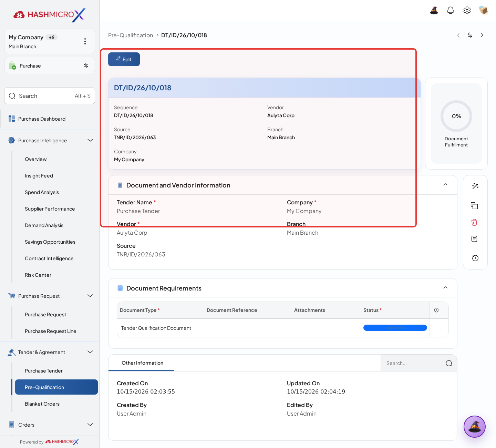Open Risk Center in the sidebar
Image resolution: width=496 pixels, height=448 pixels.
(x=38, y=275)
